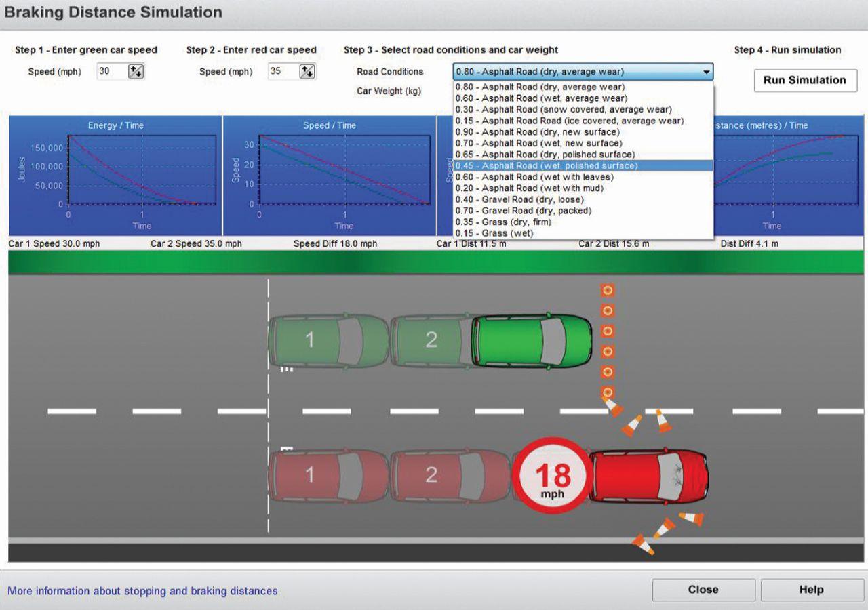Image resolution: width=868 pixels, height=610 pixels.
Task: Click the green car speed stepper arrows
Action: 136,71
